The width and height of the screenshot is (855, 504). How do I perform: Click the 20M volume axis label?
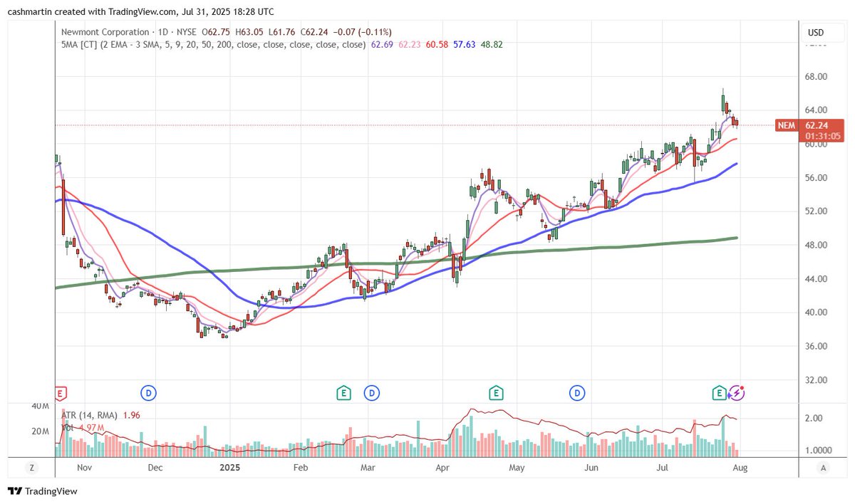[x=39, y=432]
